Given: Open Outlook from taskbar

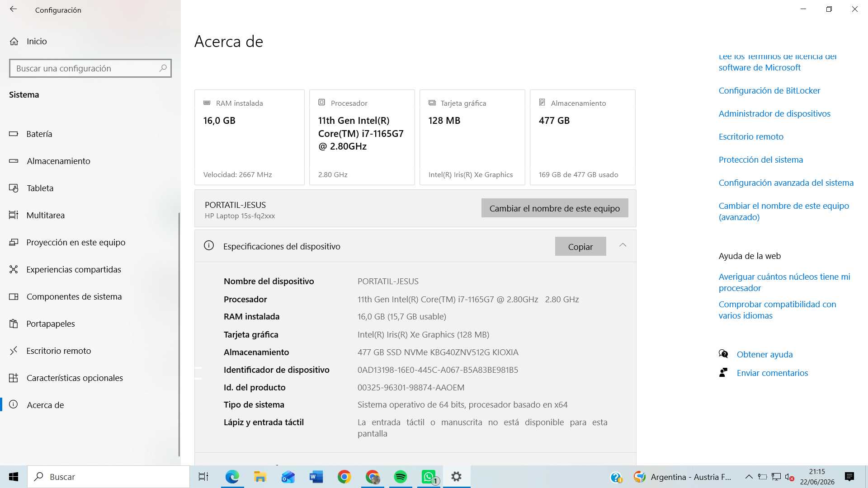Looking at the screenshot, I should (288, 477).
